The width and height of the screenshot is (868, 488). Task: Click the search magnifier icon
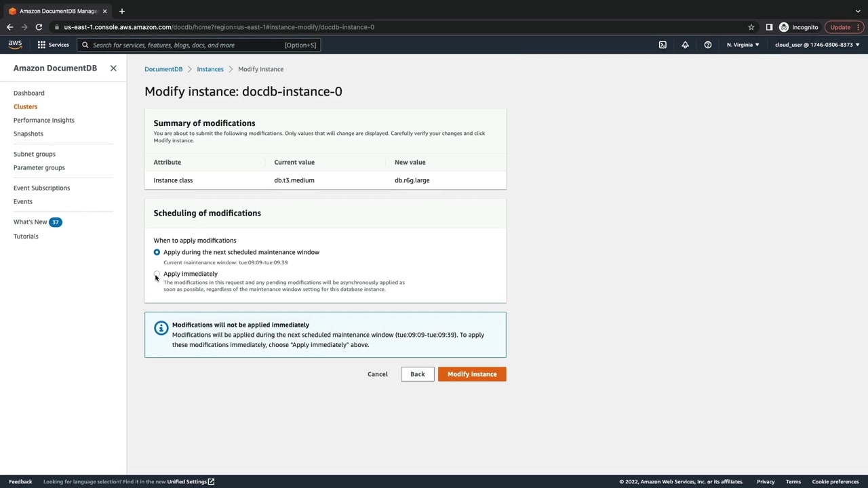tap(85, 45)
